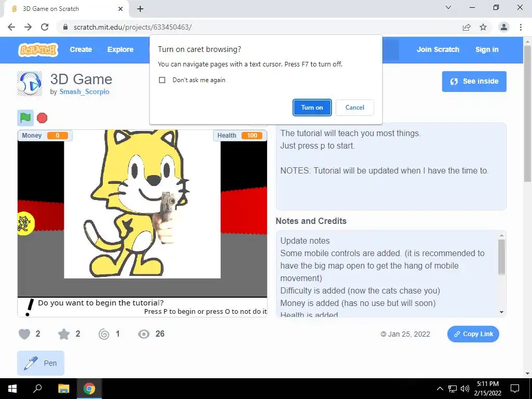This screenshot has height=399, width=532.
Task: Open network status tray icon
Action: point(453,389)
